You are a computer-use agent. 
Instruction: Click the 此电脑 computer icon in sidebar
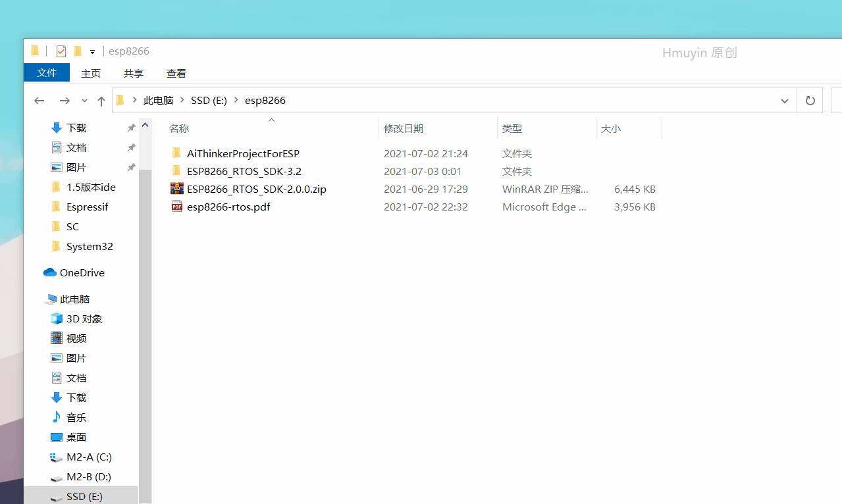51,299
